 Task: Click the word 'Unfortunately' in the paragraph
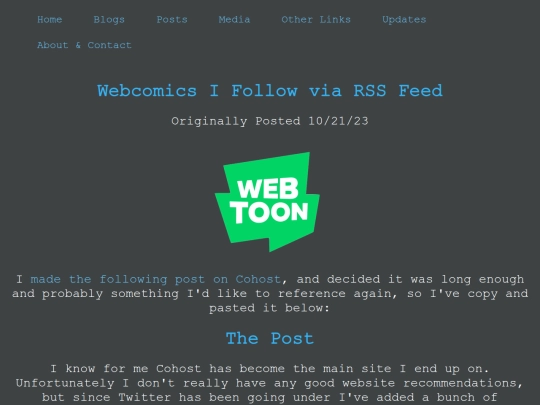point(65,383)
